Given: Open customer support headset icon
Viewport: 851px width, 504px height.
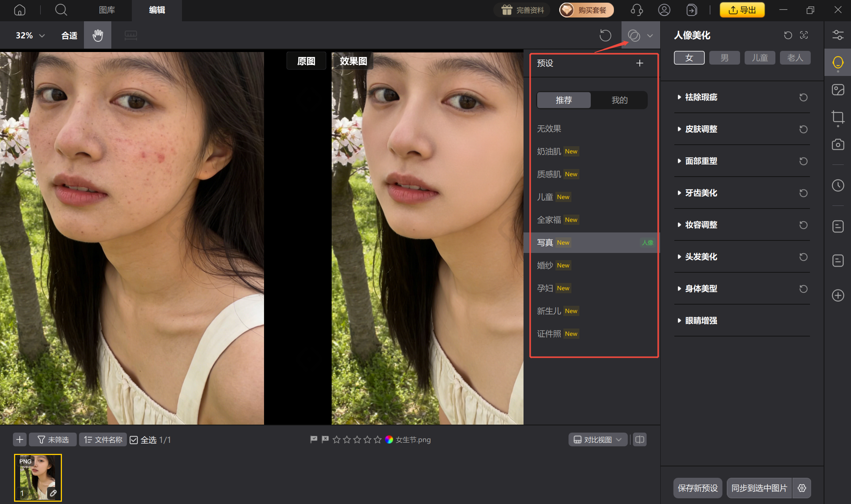Looking at the screenshot, I should tap(637, 10).
